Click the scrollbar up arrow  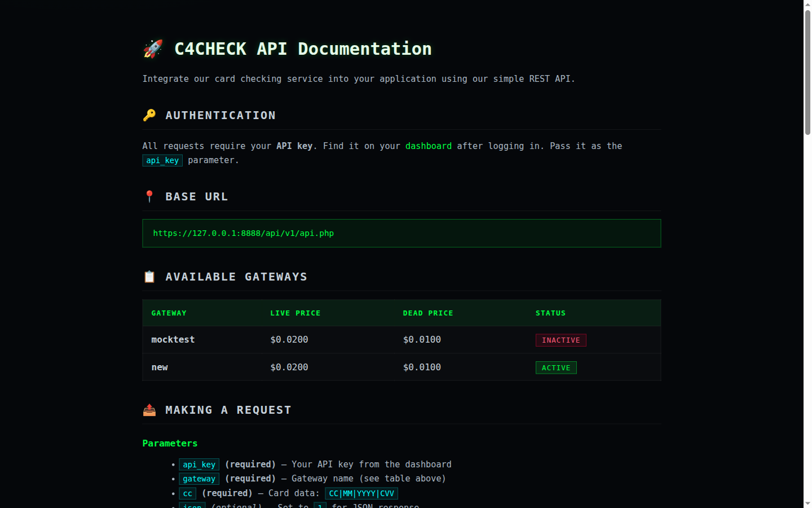pos(807,4)
